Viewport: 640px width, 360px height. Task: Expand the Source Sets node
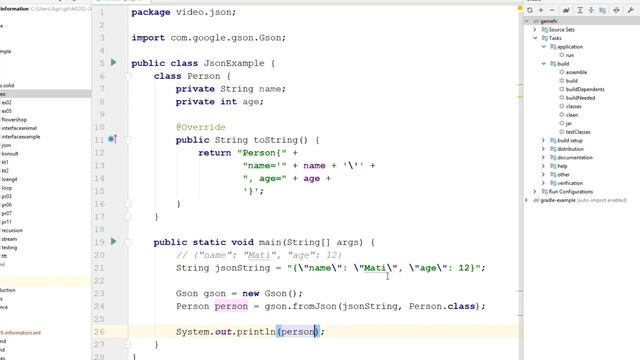pos(535,29)
